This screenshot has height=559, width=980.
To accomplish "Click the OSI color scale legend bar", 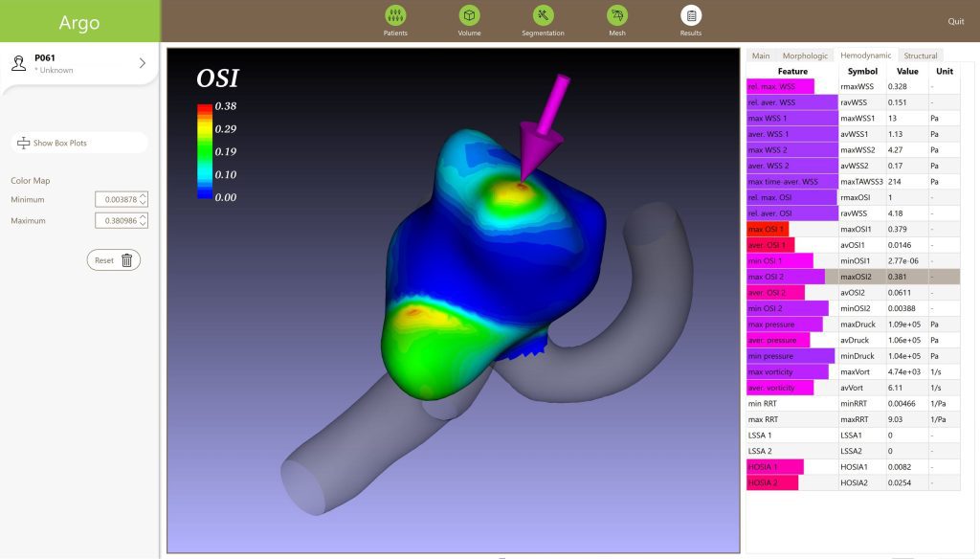I will click(x=204, y=150).
